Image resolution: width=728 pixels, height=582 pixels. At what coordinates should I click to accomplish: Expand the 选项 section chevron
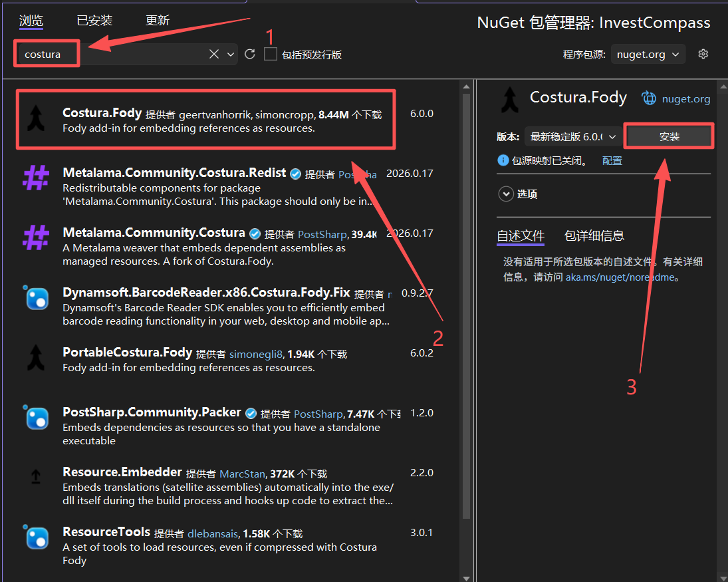[x=505, y=194]
